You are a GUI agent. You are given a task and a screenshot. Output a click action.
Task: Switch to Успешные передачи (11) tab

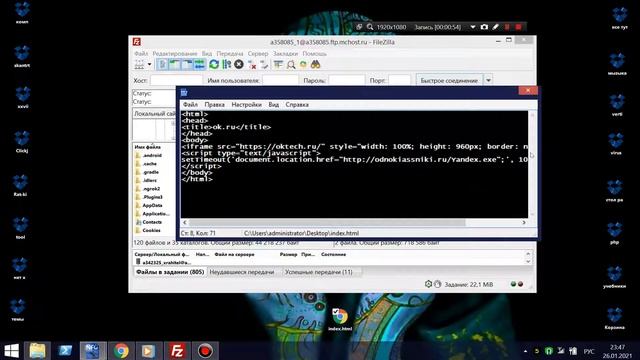(x=318, y=272)
